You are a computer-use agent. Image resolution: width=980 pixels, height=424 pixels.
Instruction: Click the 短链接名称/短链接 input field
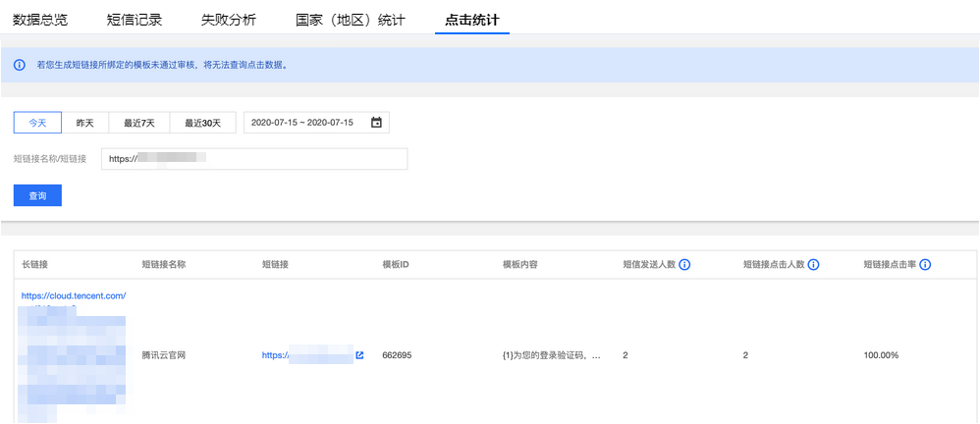[254, 159]
